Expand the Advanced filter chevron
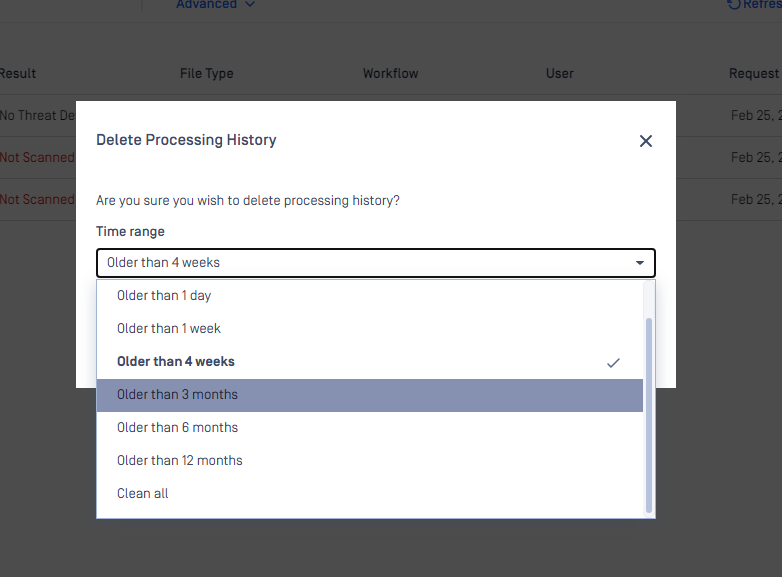Viewport: 782px width, 577px height. tap(250, 4)
